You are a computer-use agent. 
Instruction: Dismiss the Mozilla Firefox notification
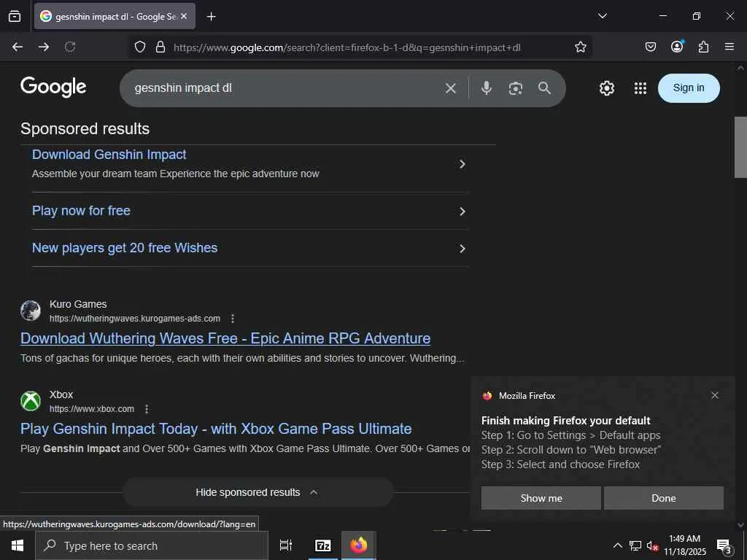[x=715, y=395]
